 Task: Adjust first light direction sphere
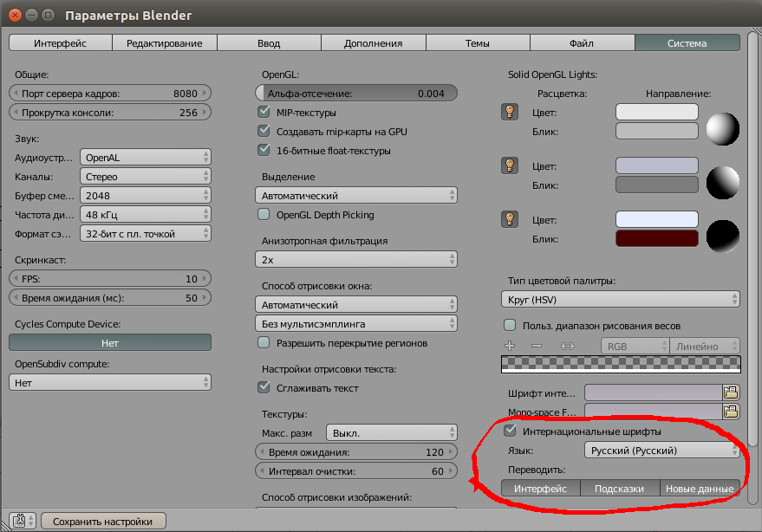(x=723, y=129)
